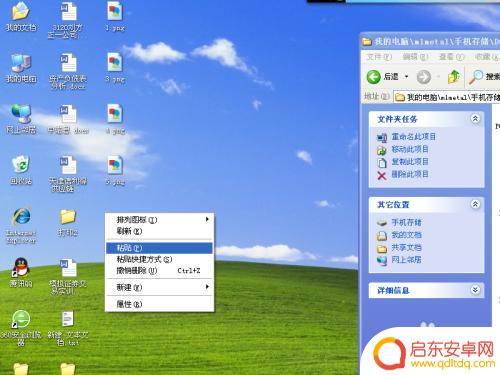This screenshot has width=500, height=375.
Task: Click the 移动此项目 link
Action: [x=410, y=149]
